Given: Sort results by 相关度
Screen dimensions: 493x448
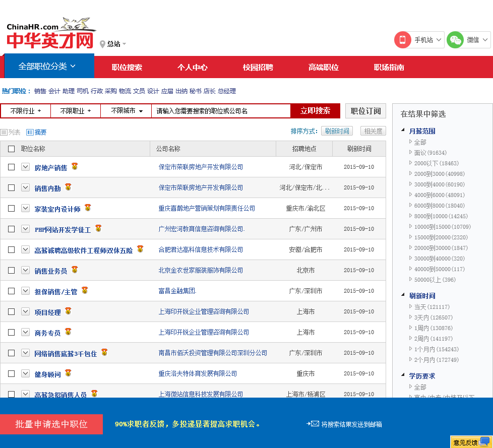Looking at the screenshot, I should [373, 131].
